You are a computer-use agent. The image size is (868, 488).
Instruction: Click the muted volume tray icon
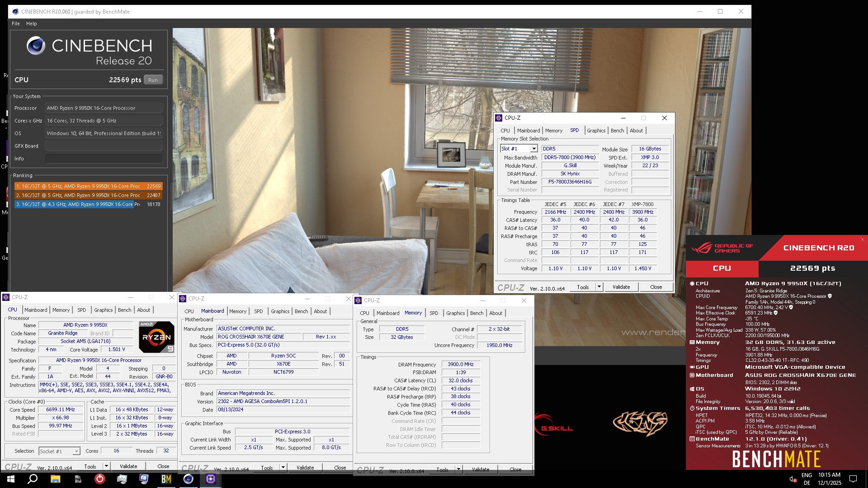793,479
